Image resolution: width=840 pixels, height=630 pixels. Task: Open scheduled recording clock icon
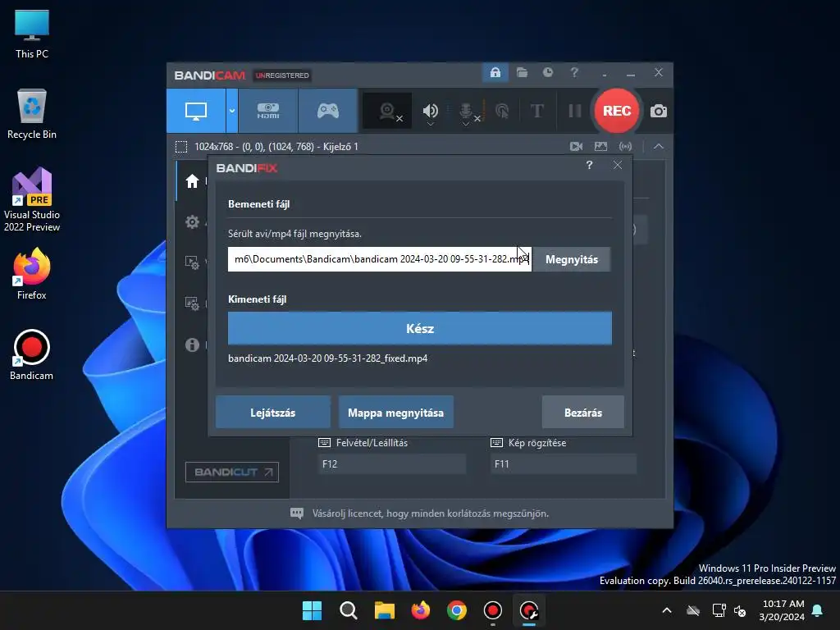point(547,72)
